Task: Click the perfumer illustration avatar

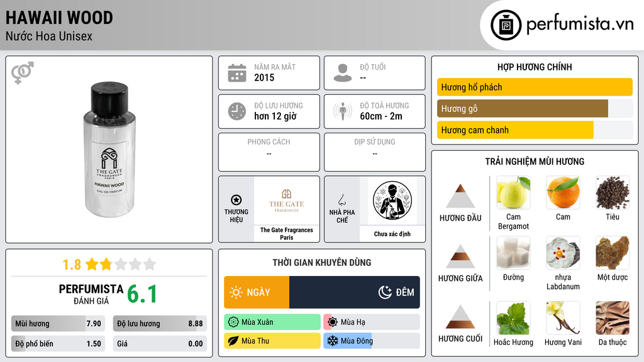Action: [392, 200]
